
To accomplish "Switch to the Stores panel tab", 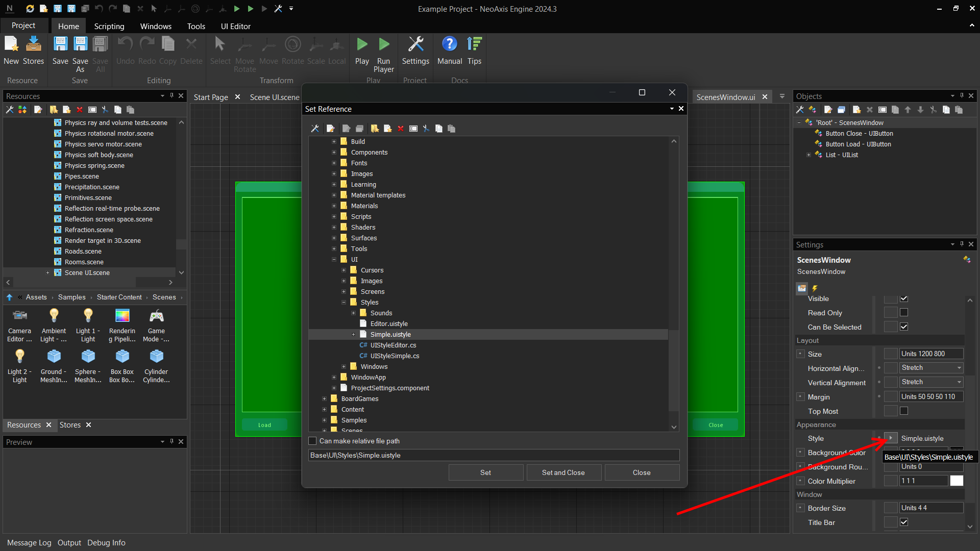I will (70, 425).
